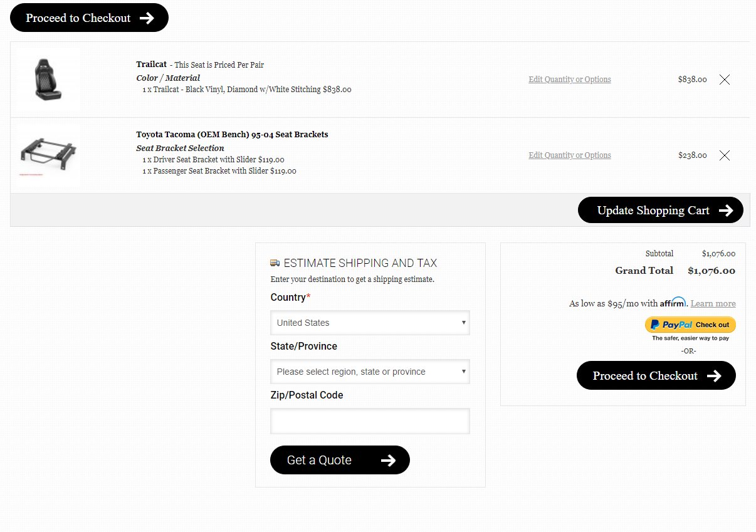Screen dimensions: 756x532
Task: Click the Zip/Postal Code input field
Action: (x=370, y=421)
